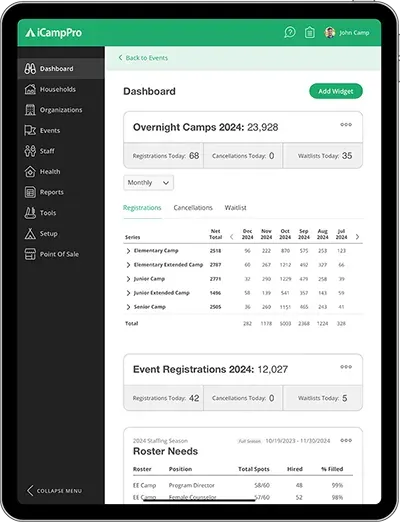This screenshot has height=522, width=400.
Task: Expand the Junior Camp series row
Action: [x=128, y=279]
